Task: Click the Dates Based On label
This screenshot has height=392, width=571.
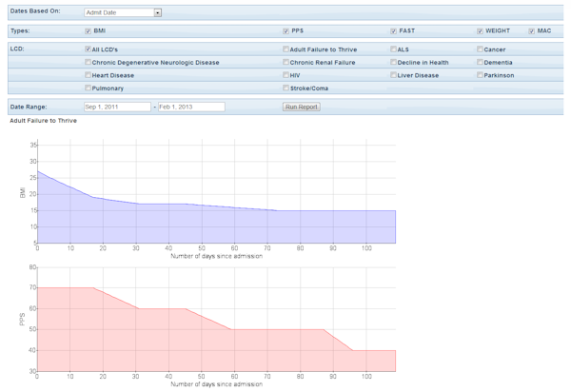Action: click(x=35, y=10)
